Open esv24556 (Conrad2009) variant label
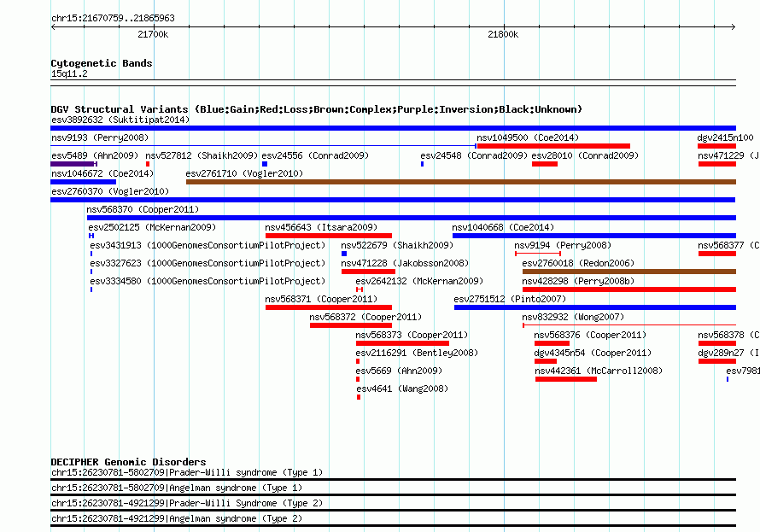Screen dimensions: 760x532 tap(315, 155)
